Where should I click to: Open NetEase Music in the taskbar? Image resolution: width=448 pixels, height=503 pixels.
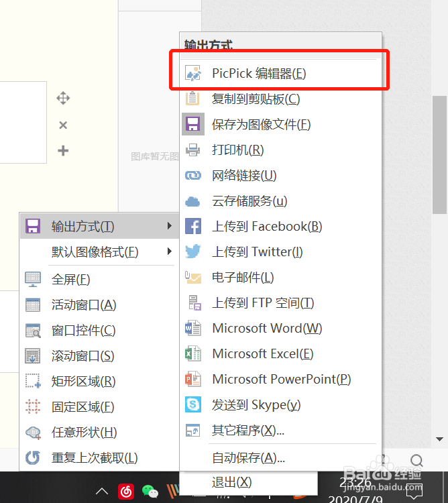[x=126, y=492]
